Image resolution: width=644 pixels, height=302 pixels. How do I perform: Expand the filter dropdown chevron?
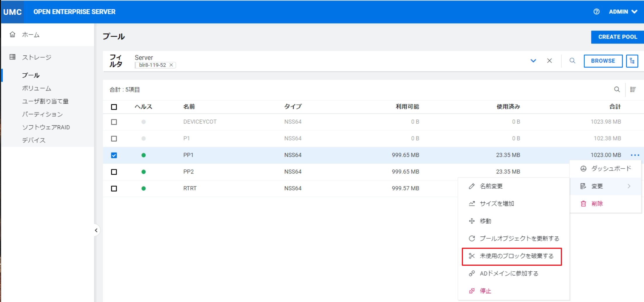tap(533, 61)
